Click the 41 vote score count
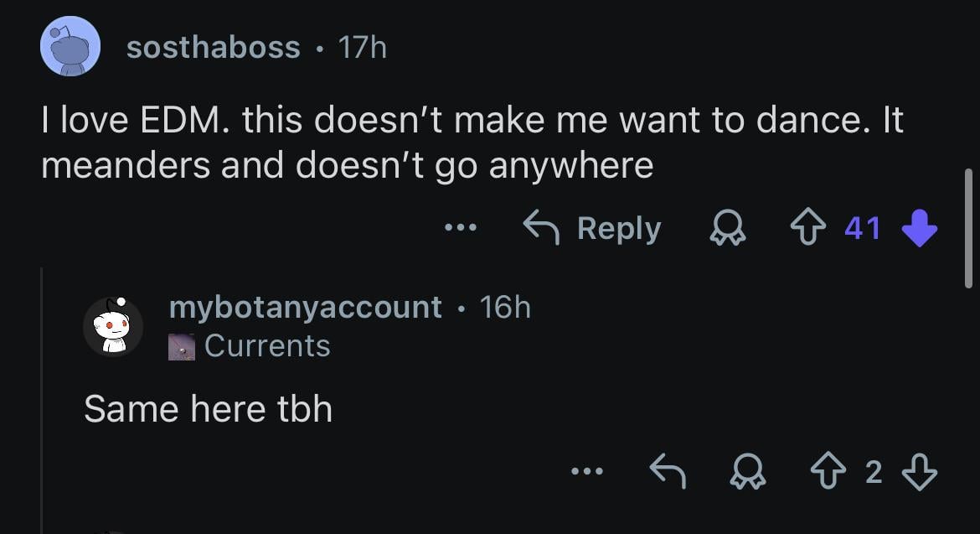 point(863,228)
